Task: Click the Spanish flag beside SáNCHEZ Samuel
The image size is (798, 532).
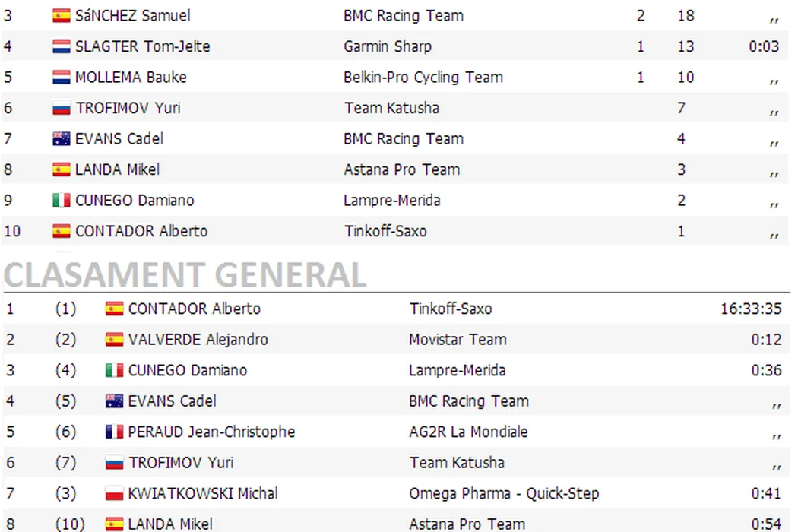Action: click(x=62, y=16)
